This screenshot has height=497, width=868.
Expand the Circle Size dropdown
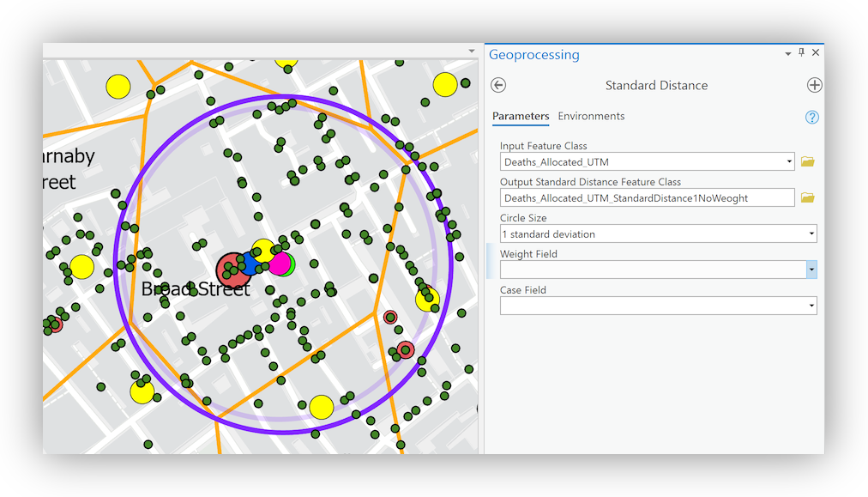[811, 233]
